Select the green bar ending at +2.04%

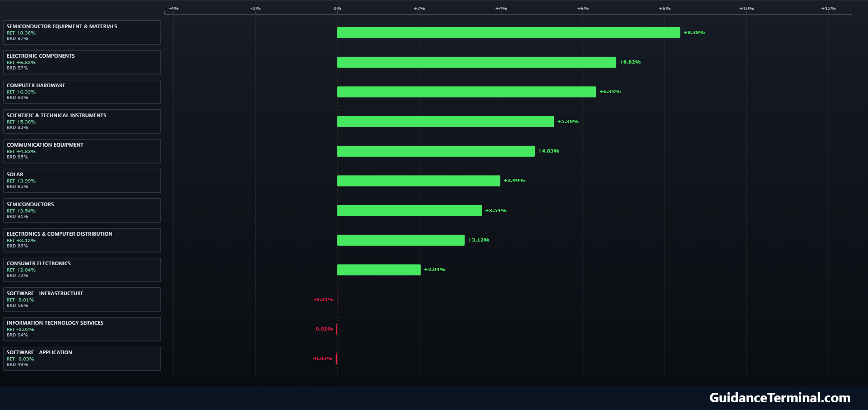pos(379,270)
